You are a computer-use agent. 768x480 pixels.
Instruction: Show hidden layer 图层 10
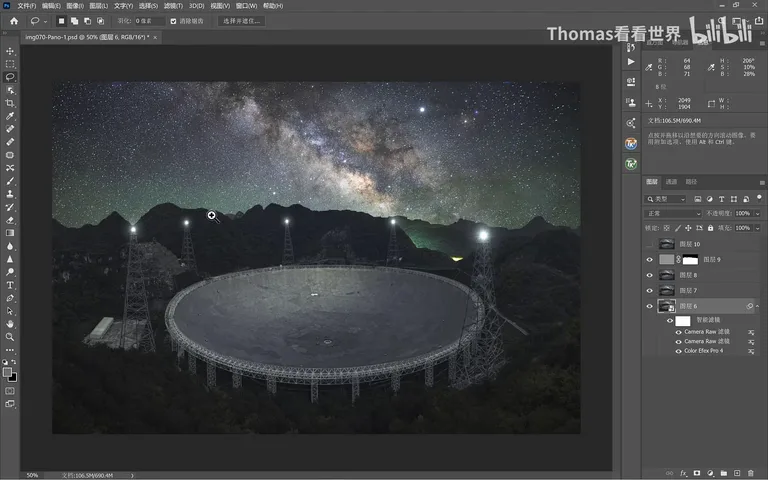click(x=649, y=244)
